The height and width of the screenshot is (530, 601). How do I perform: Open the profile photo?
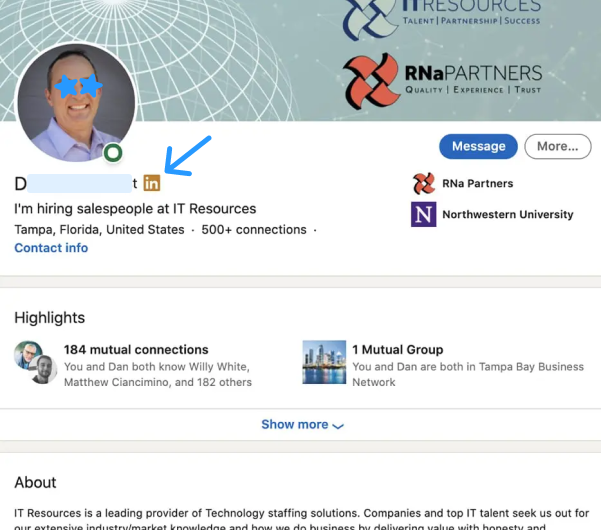76,102
